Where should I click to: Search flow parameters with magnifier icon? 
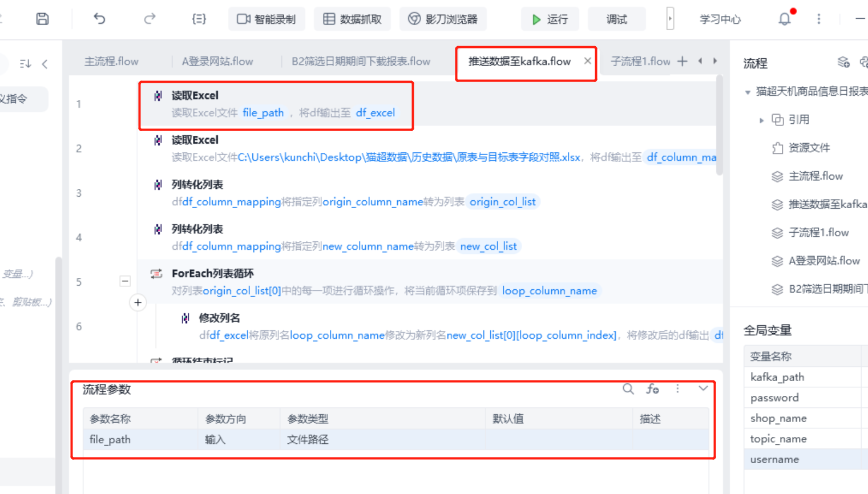pos(628,389)
